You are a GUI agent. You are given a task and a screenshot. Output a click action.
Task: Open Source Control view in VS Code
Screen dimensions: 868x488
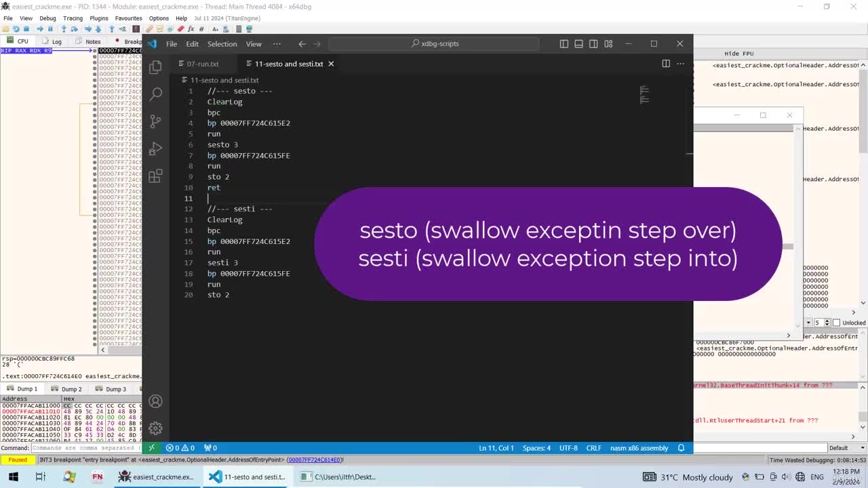155,121
